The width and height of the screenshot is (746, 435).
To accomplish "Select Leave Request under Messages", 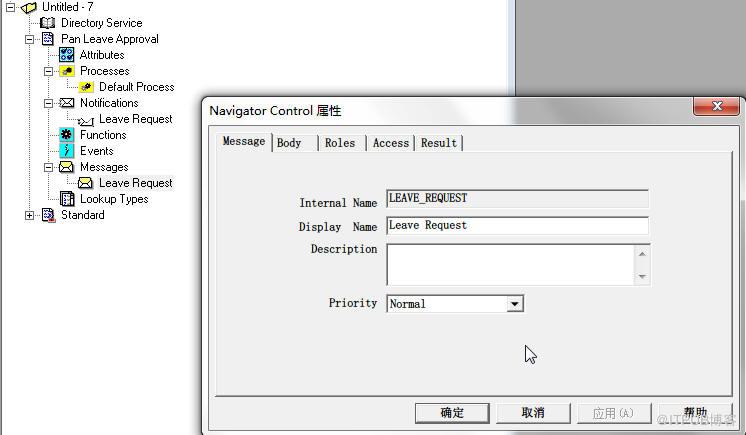I will [x=136, y=183].
